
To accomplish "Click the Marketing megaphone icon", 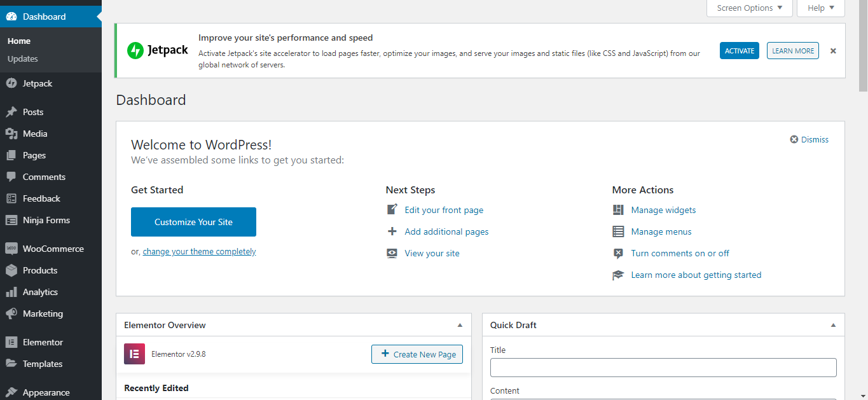I will 11,314.
